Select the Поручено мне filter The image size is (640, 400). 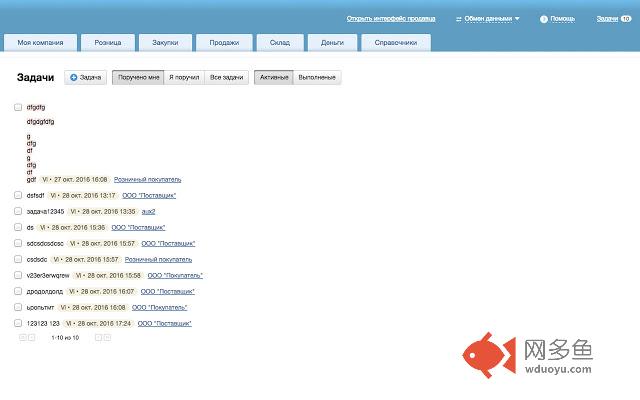click(138, 78)
